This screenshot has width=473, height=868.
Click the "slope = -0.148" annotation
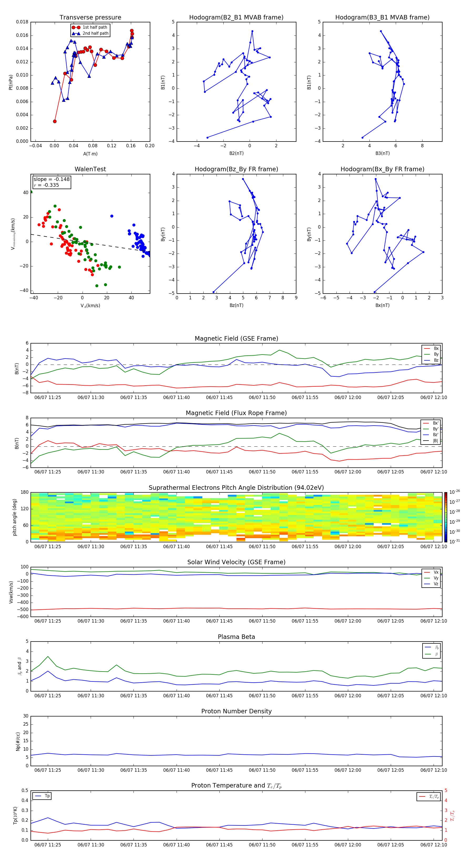pos(52,179)
